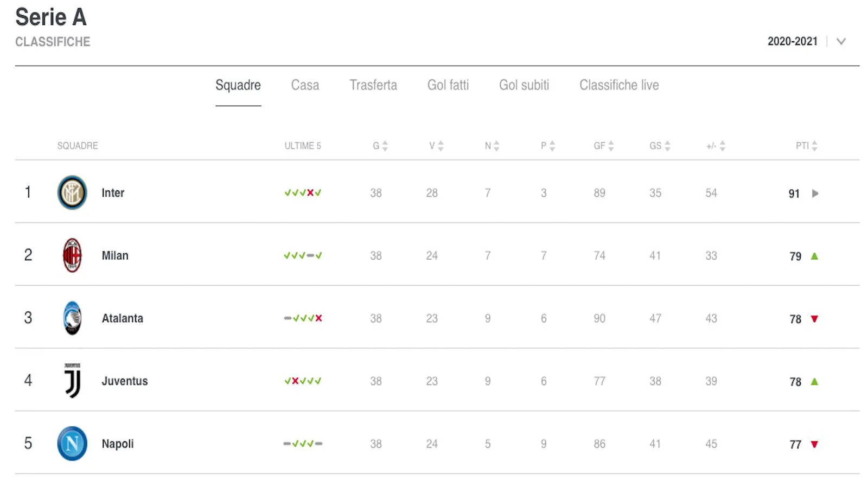Click the Inter club crest
Screen dimensions: 868x488
(x=72, y=192)
